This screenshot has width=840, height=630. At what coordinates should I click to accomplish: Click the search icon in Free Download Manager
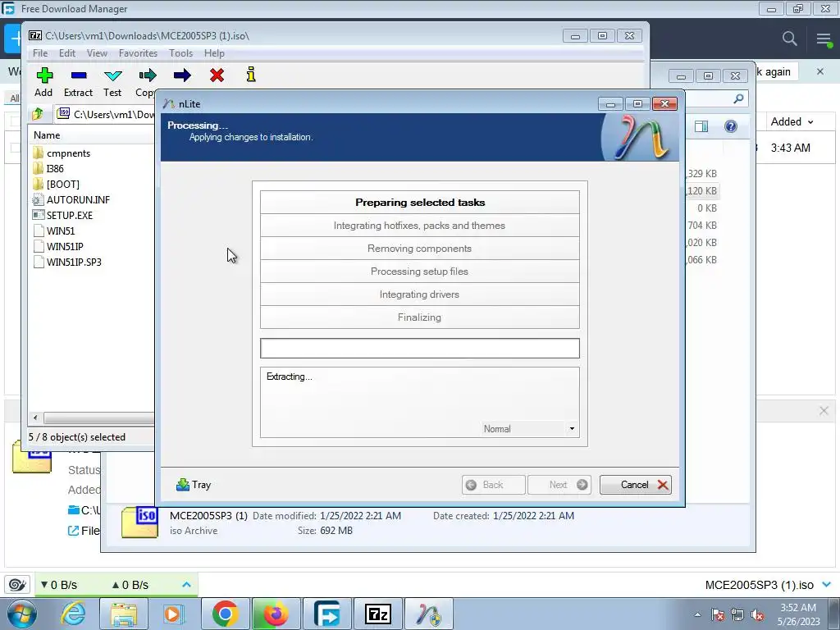789,39
